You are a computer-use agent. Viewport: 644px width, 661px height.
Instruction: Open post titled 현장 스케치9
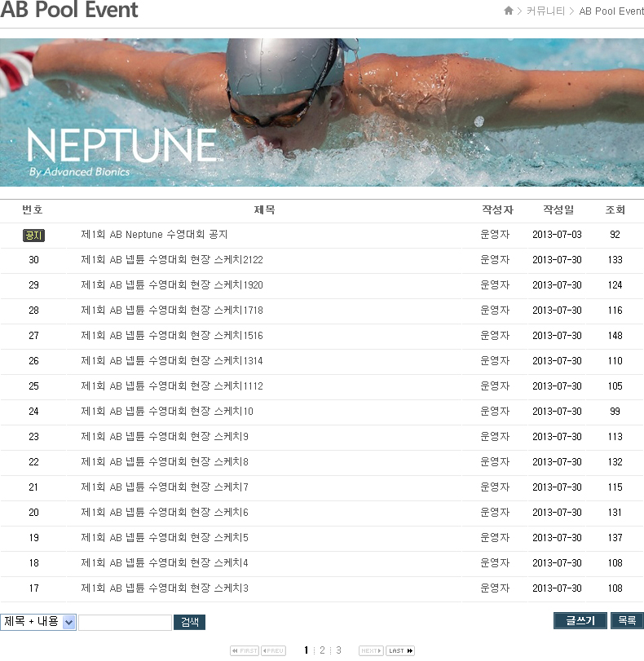coord(165,437)
